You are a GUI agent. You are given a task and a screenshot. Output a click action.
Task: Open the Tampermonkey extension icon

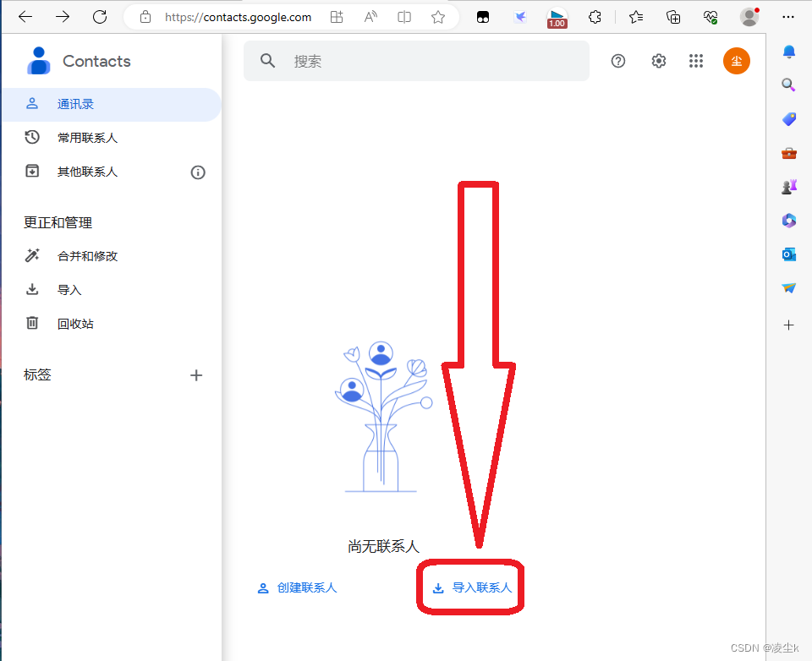pos(483,17)
